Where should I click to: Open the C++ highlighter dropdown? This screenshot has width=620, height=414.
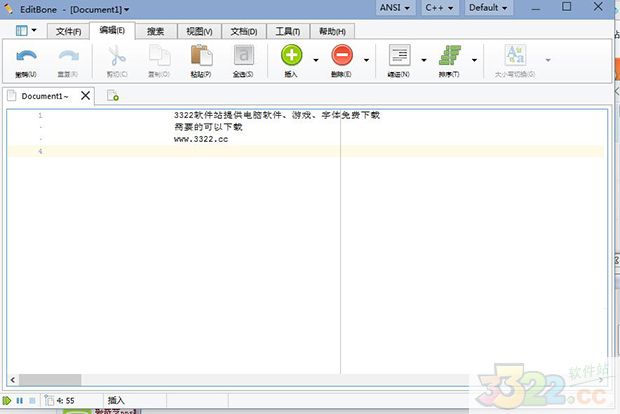[x=439, y=8]
